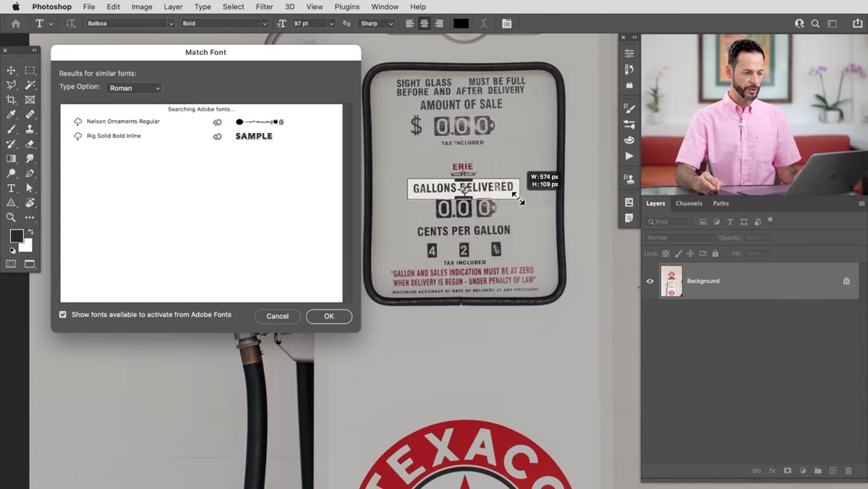Viewport: 868px width, 489px height.
Task: Click the search magnifier in top right
Action: coord(815,23)
